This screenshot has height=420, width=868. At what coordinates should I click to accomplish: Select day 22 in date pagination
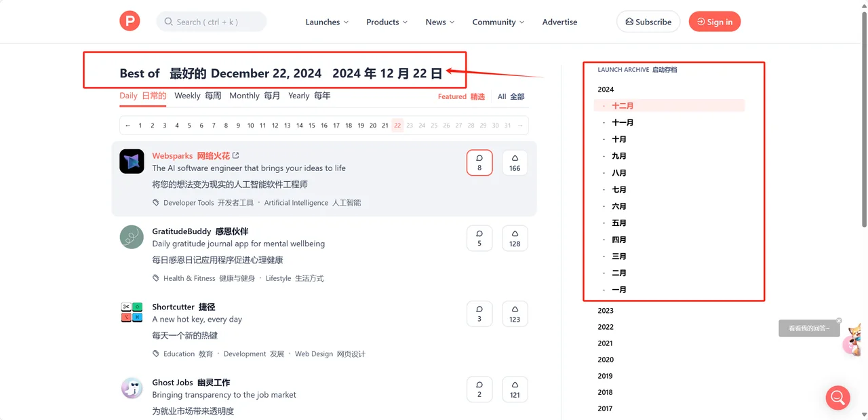pyautogui.click(x=397, y=126)
